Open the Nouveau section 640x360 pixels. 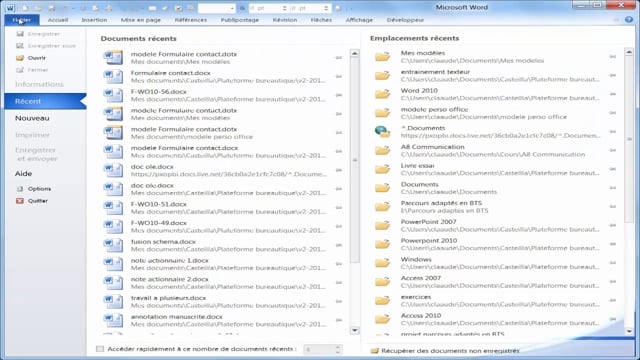[32, 118]
